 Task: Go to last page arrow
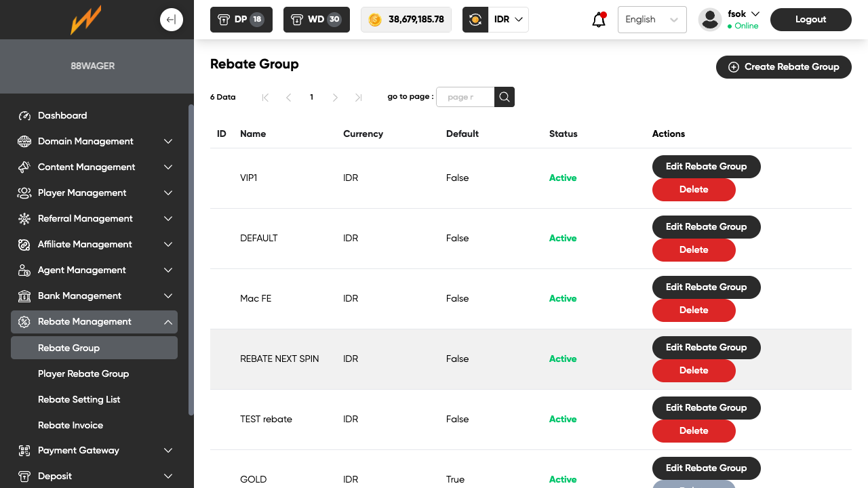click(x=359, y=98)
